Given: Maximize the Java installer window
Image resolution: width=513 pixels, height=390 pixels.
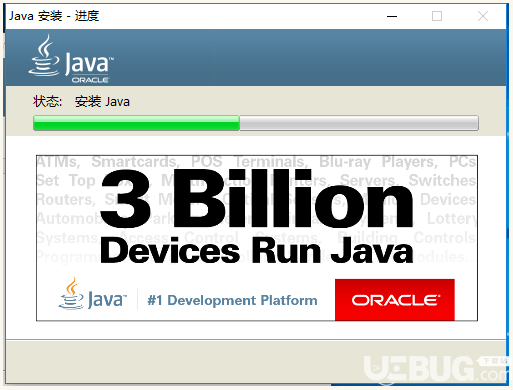Looking at the screenshot, I should pyautogui.click(x=437, y=16).
